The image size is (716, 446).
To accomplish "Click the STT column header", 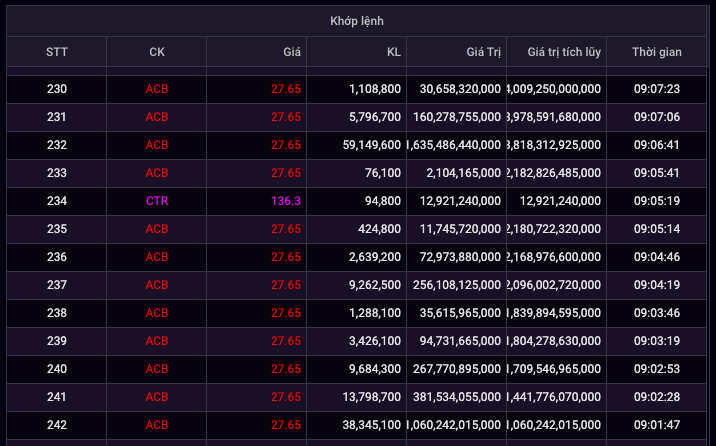I will click(57, 52).
